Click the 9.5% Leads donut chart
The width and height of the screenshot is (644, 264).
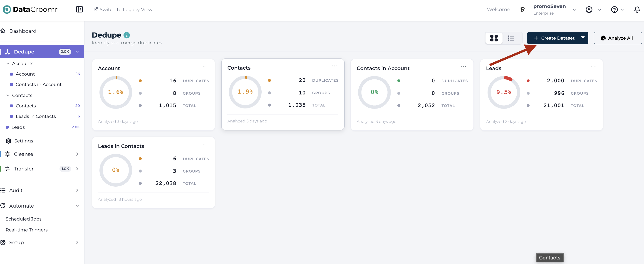pos(503,92)
